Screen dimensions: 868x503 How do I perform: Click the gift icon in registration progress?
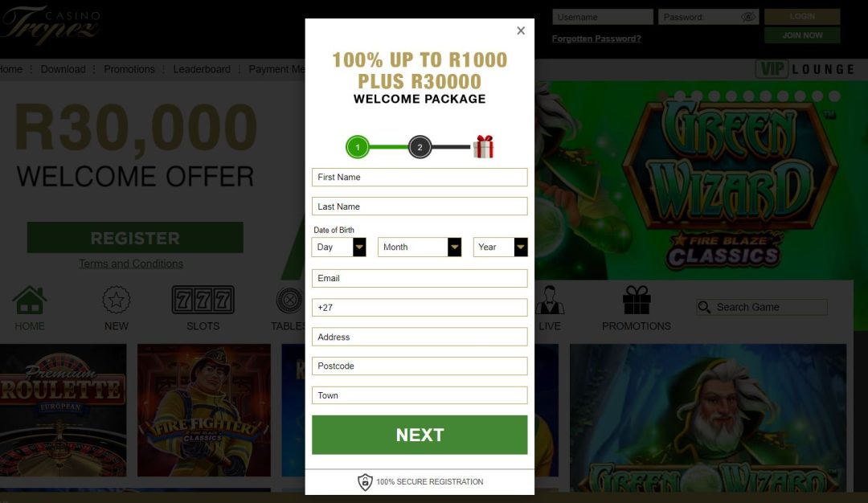[483, 147]
